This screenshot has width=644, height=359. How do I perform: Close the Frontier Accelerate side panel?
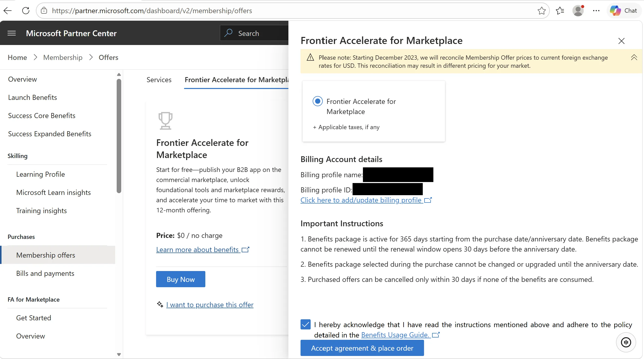(x=621, y=41)
